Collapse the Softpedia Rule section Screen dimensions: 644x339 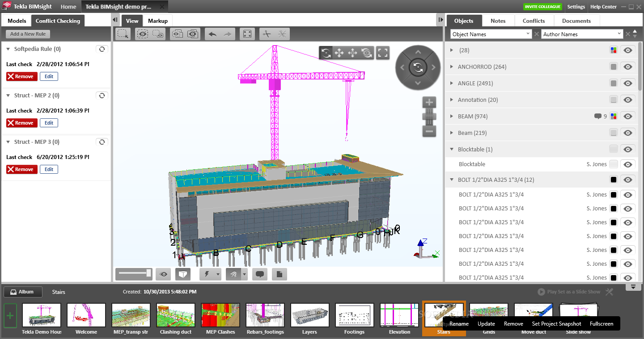point(8,49)
